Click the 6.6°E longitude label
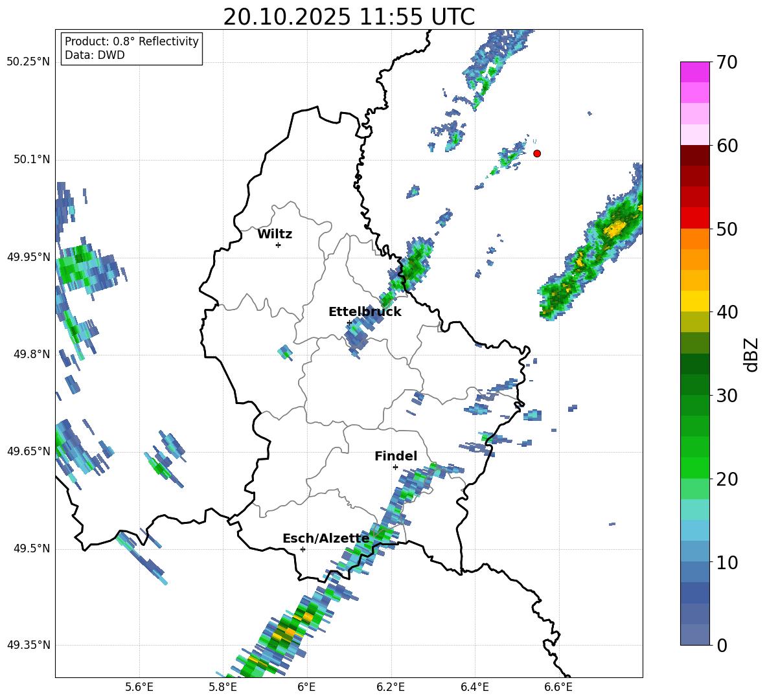The width and height of the screenshot is (767, 700). click(x=558, y=687)
